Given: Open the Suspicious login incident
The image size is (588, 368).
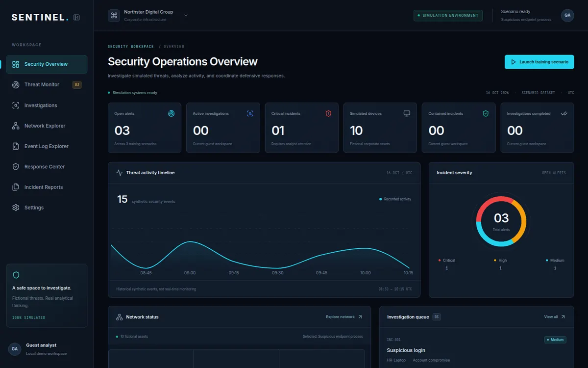Looking at the screenshot, I should [x=406, y=350].
